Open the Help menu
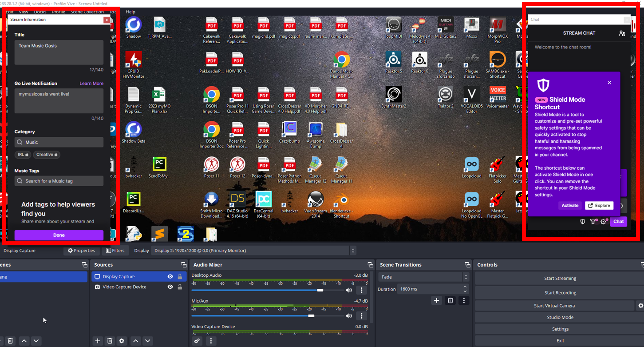The width and height of the screenshot is (644, 347). (x=130, y=12)
